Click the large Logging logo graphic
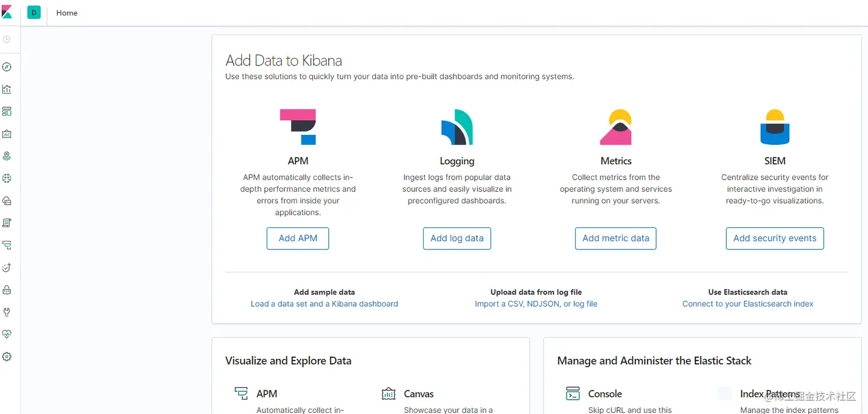The width and height of the screenshot is (868, 414). (457, 127)
